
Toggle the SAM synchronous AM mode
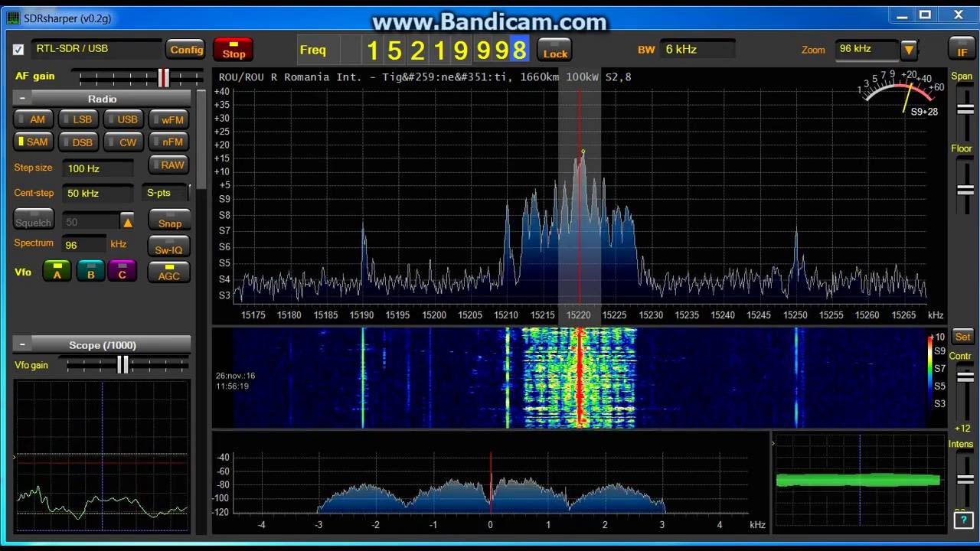click(32, 142)
